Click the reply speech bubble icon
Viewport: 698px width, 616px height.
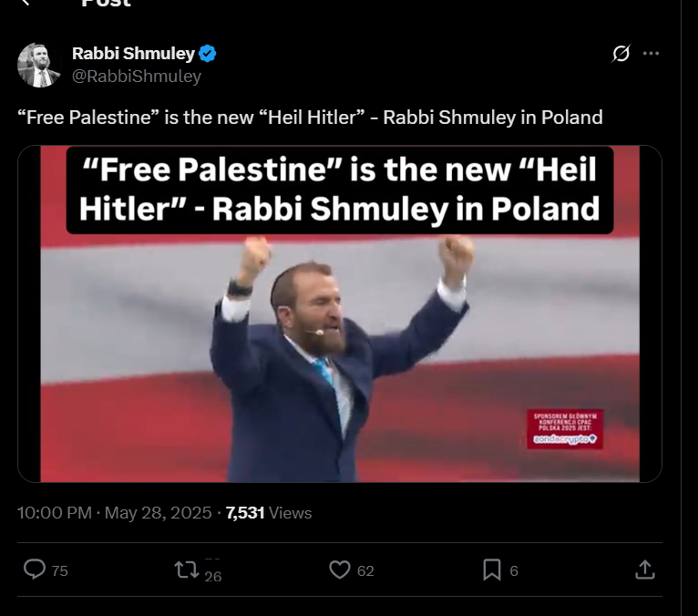pos(35,570)
